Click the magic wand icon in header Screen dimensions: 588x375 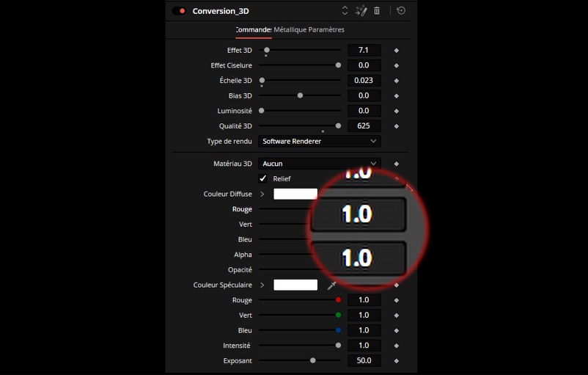[361, 11]
